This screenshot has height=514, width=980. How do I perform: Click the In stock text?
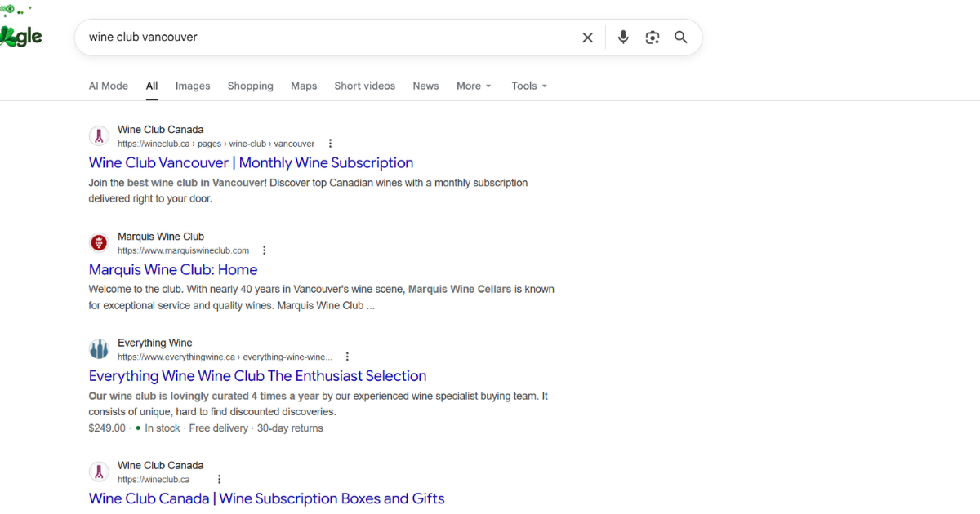tap(162, 428)
